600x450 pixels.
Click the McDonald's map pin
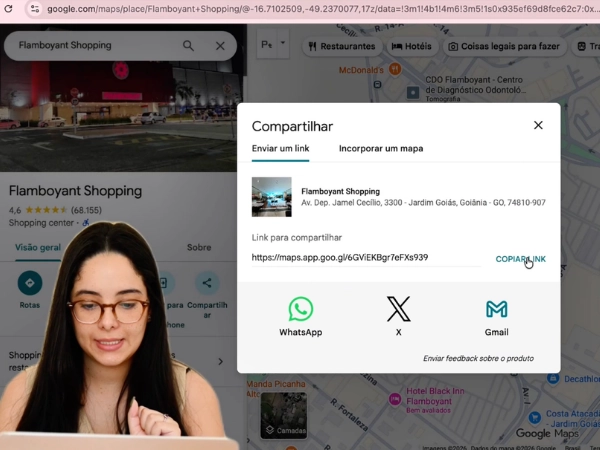click(395, 69)
